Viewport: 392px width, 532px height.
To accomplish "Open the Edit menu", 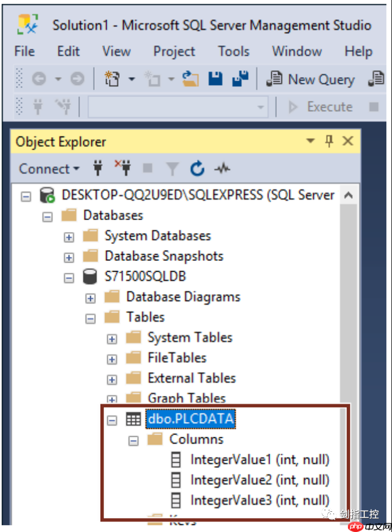I will pyautogui.click(x=69, y=52).
